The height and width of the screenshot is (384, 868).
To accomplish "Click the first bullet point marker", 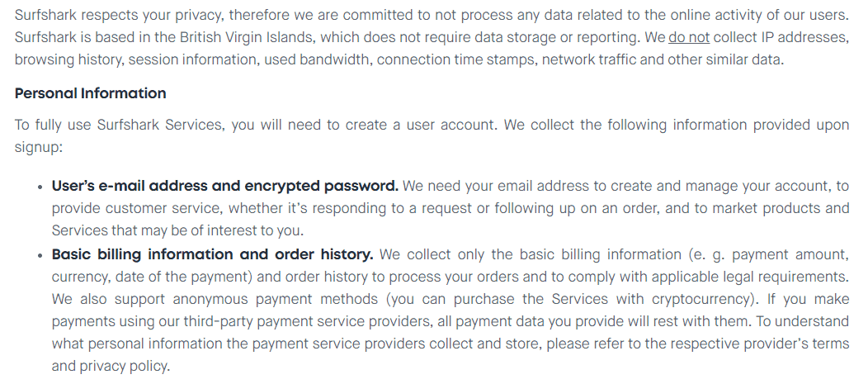I will pyautogui.click(x=40, y=187).
